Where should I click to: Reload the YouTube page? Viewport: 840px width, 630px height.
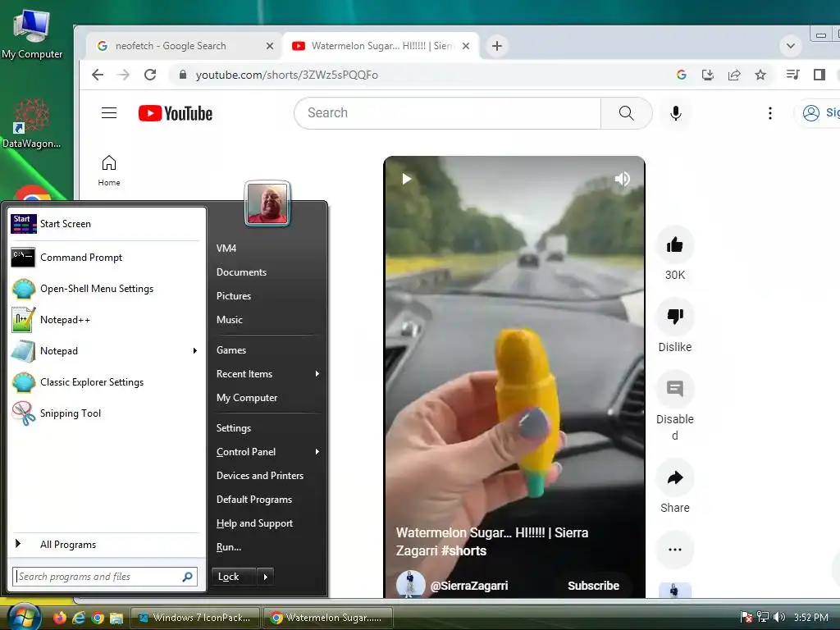coord(150,75)
